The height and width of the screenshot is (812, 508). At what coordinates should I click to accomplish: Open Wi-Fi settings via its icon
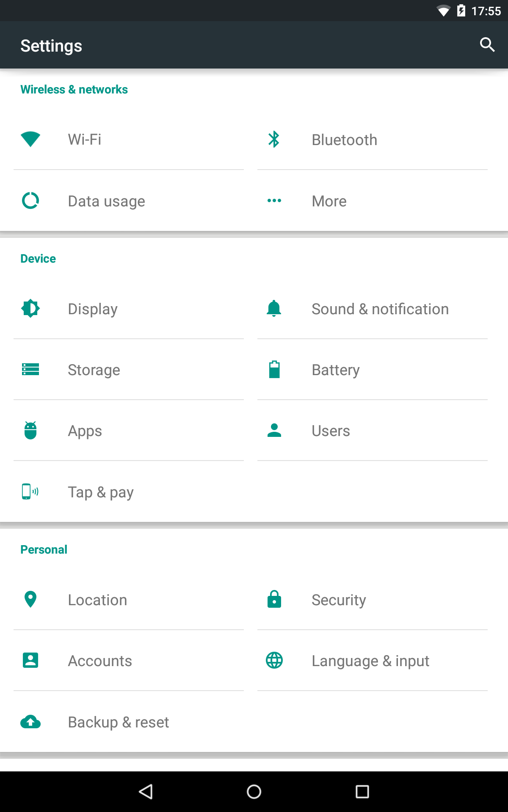click(x=30, y=139)
